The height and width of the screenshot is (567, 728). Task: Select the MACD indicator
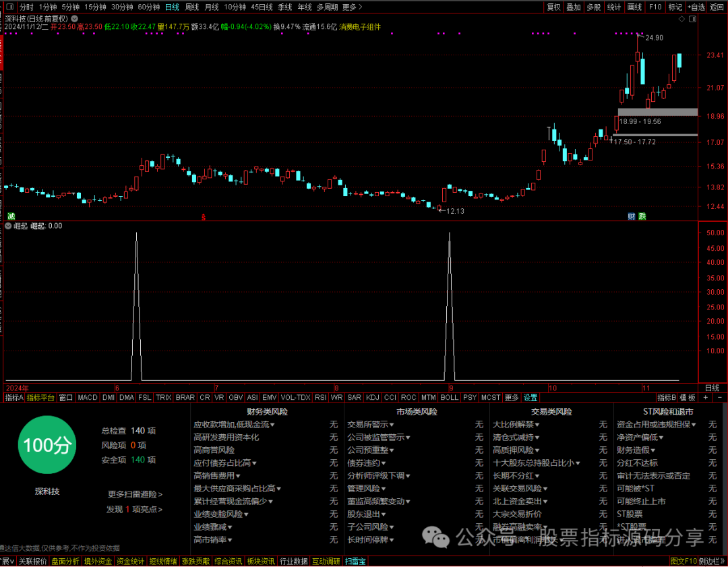pyautogui.click(x=87, y=398)
